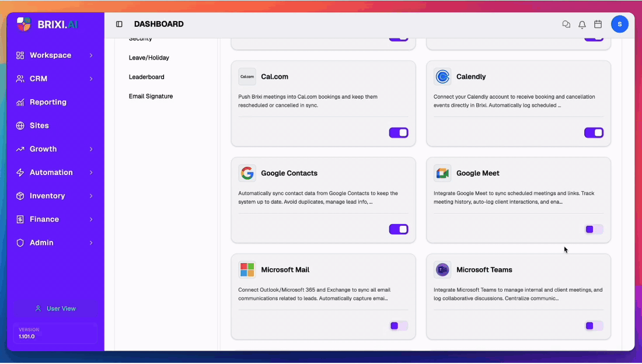Image resolution: width=642 pixels, height=364 pixels.
Task: Expand the Automation chevron
Action: pos(91,173)
